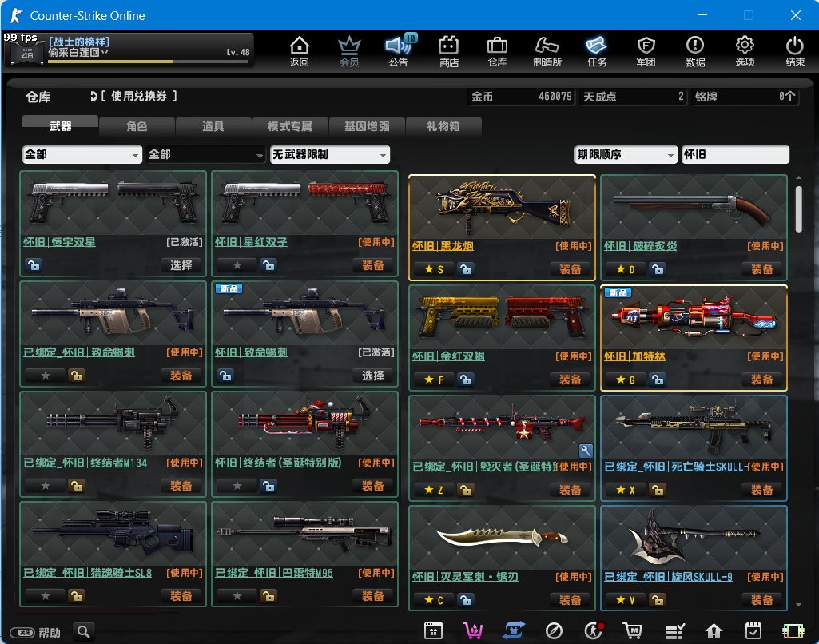Switch to the 基因增强 tab
This screenshot has height=644, width=819.
point(367,126)
